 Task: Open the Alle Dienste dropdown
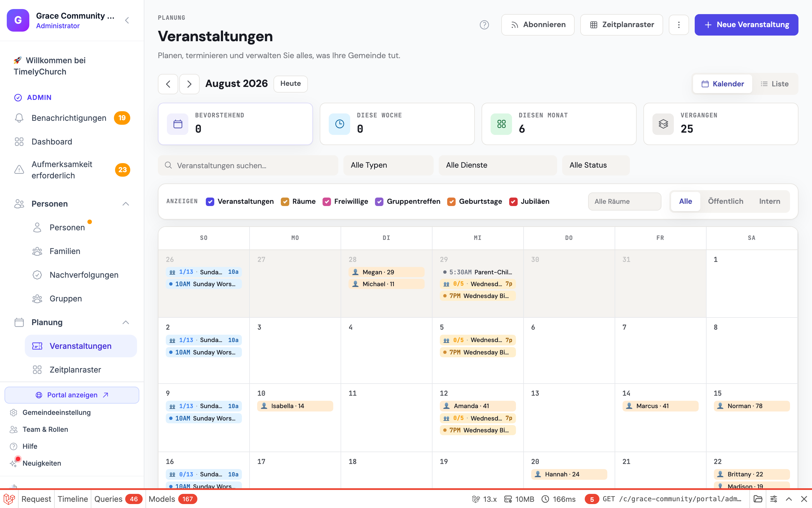coord(498,165)
